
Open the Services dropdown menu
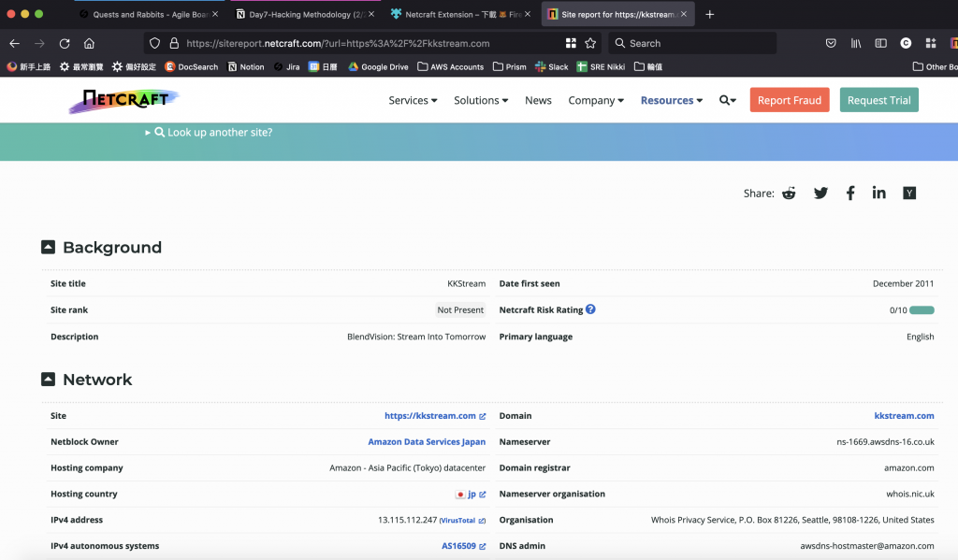413,100
